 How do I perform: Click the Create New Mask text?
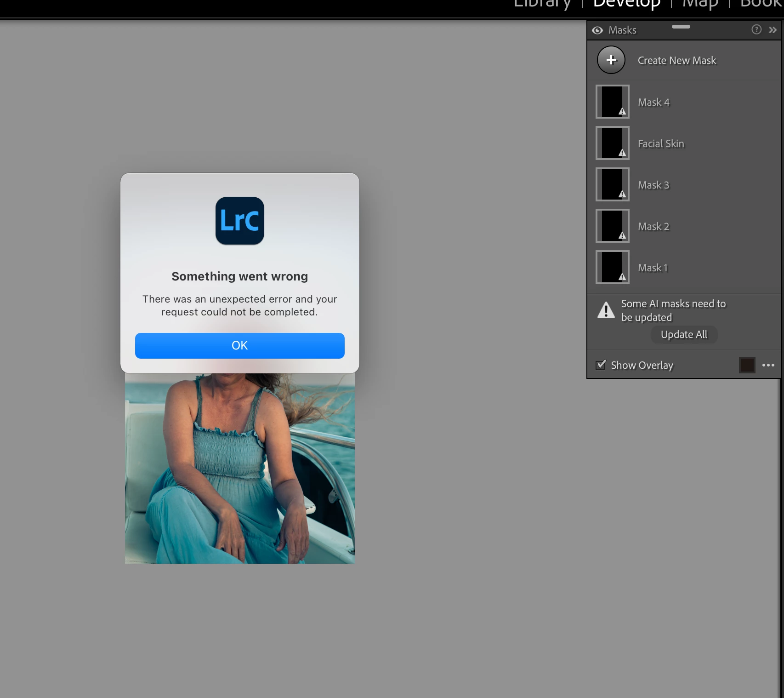677,60
